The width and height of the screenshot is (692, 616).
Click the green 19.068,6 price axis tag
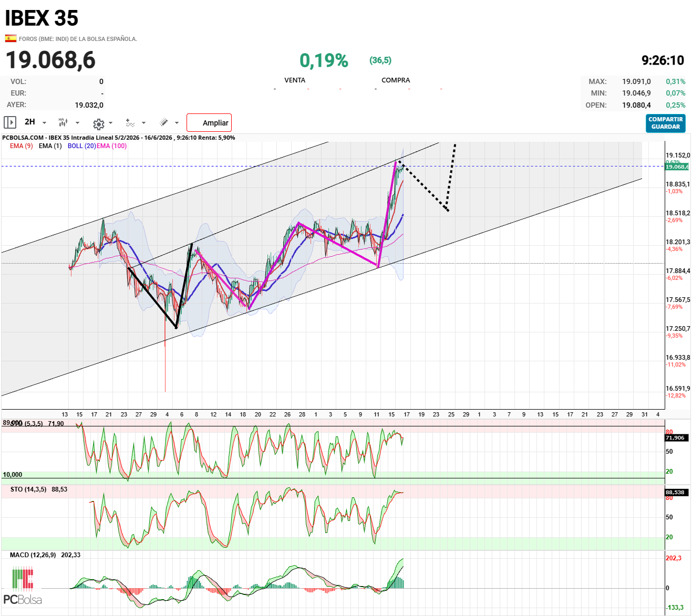click(677, 166)
